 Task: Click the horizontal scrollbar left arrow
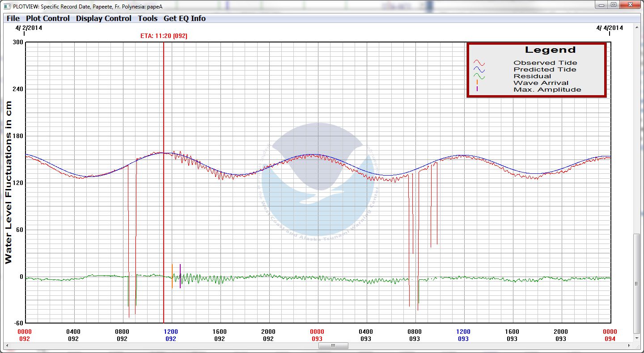[x=7, y=346]
